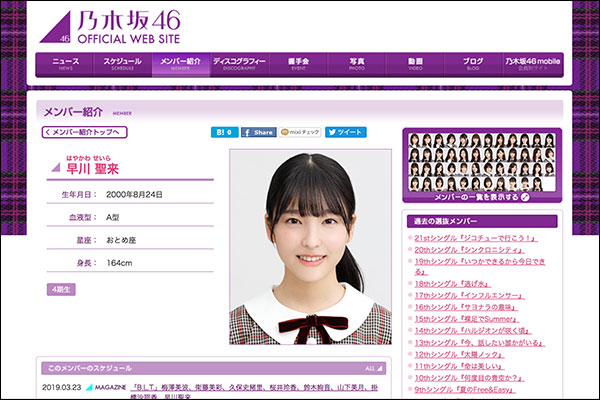Click the member list thumbnail banner
The width and height of the screenshot is (600, 400).
(479, 164)
